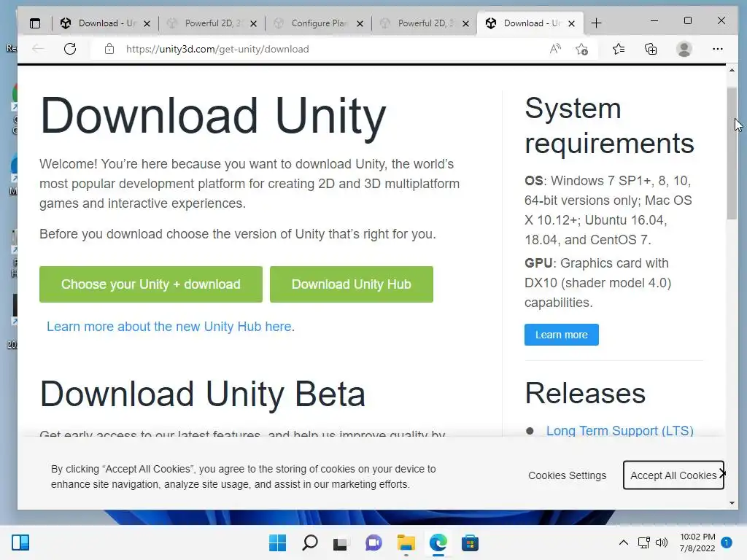Click Choose your Unity + download button

pyautogui.click(x=151, y=284)
